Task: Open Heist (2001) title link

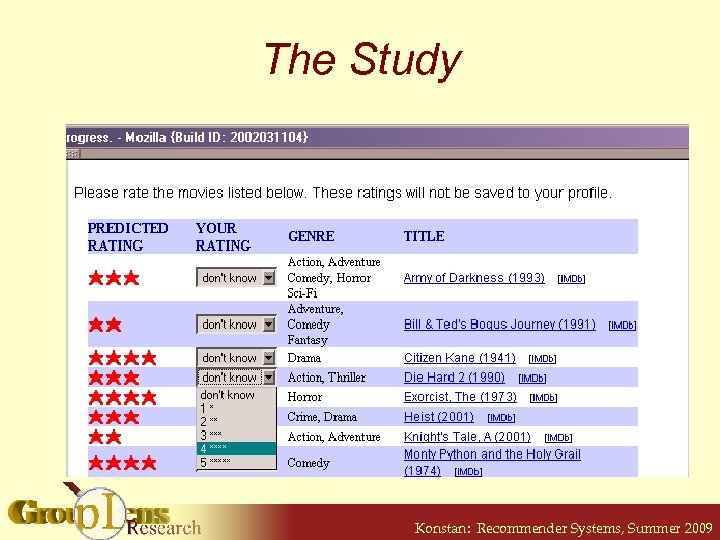Action: (x=439, y=417)
